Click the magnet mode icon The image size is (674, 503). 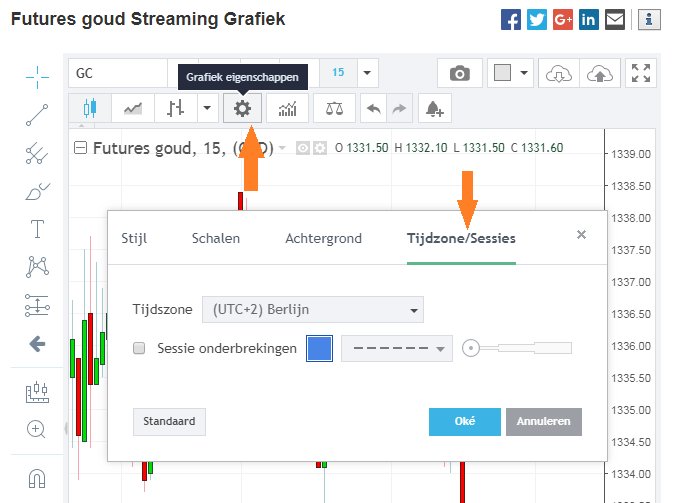pos(37,478)
